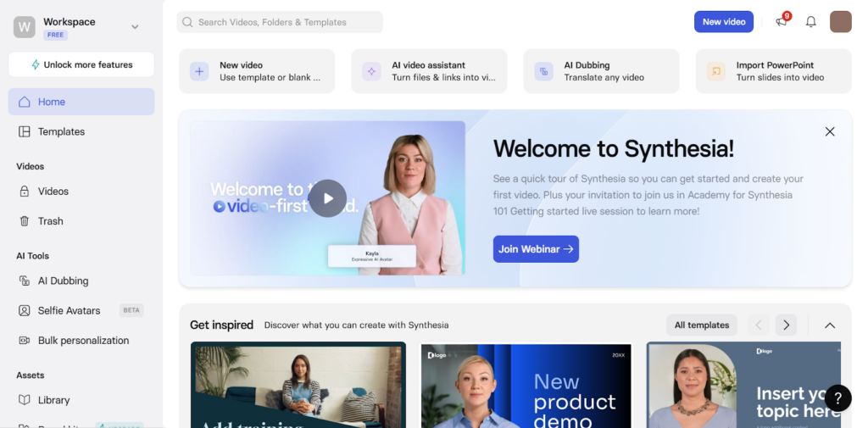868x428 pixels.
Task: Open the notifications bell icon
Action: [810, 21]
